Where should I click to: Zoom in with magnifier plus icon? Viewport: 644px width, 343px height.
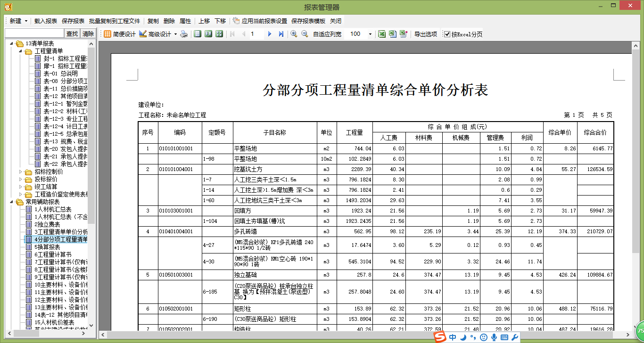pos(294,34)
